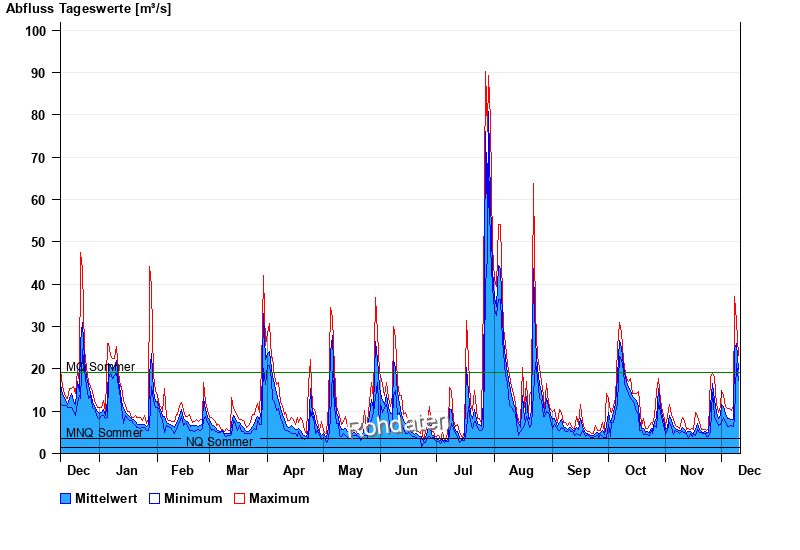Select the Maximum legend label
The image size is (800, 550).
coord(279,498)
